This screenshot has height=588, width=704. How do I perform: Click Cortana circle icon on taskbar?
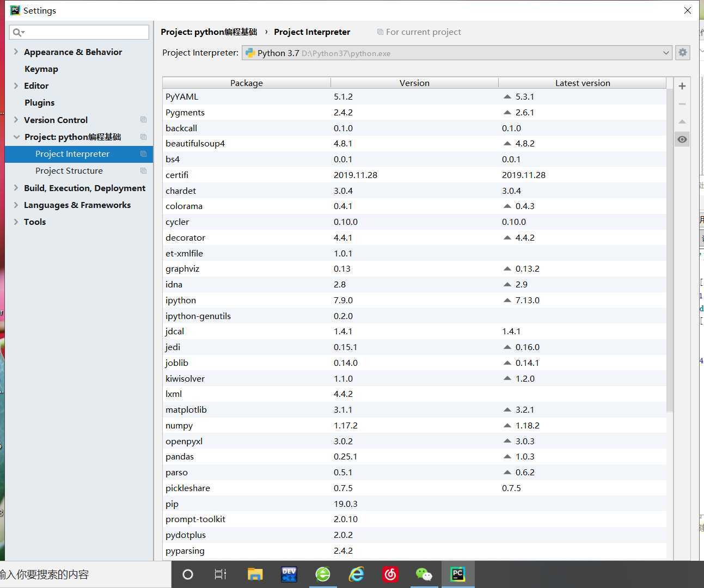tap(187, 574)
